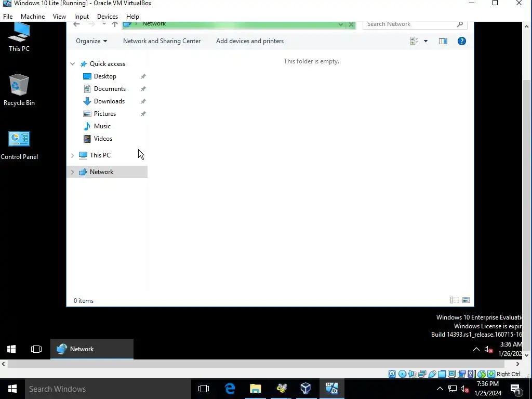Expand the Network tree node

72,172
